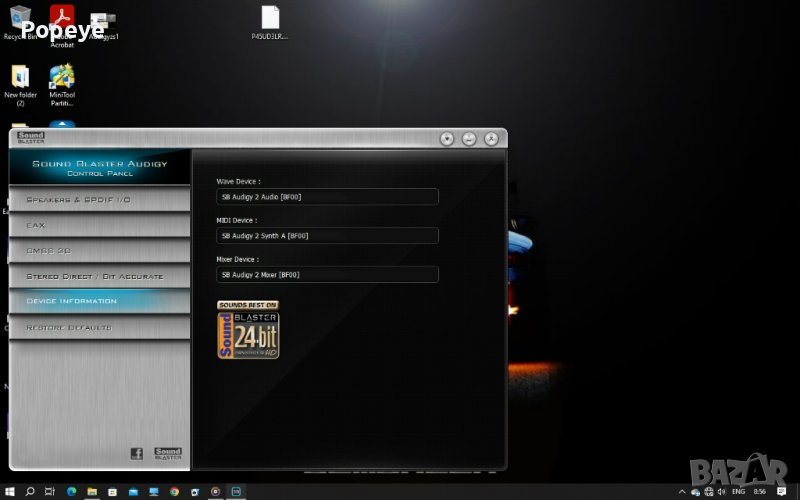Image resolution: width=800 pixels, height=500 pixels.
Task: Open Google Chrome from the taskbar
Action: pyautogui.click(x=174, y=491)
